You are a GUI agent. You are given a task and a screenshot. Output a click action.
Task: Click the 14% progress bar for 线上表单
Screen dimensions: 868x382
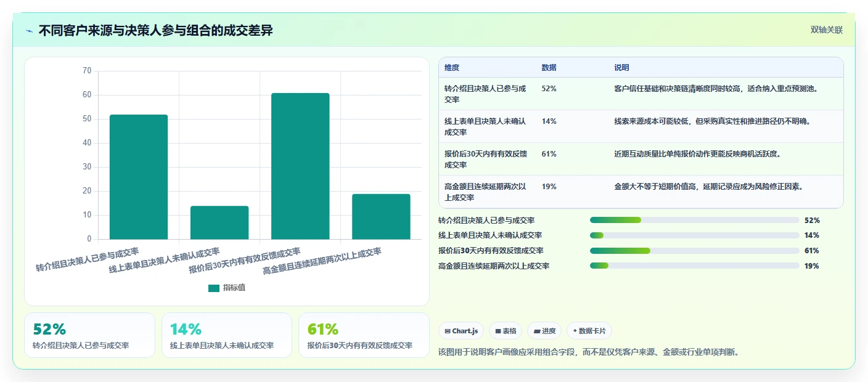point(694,235)
